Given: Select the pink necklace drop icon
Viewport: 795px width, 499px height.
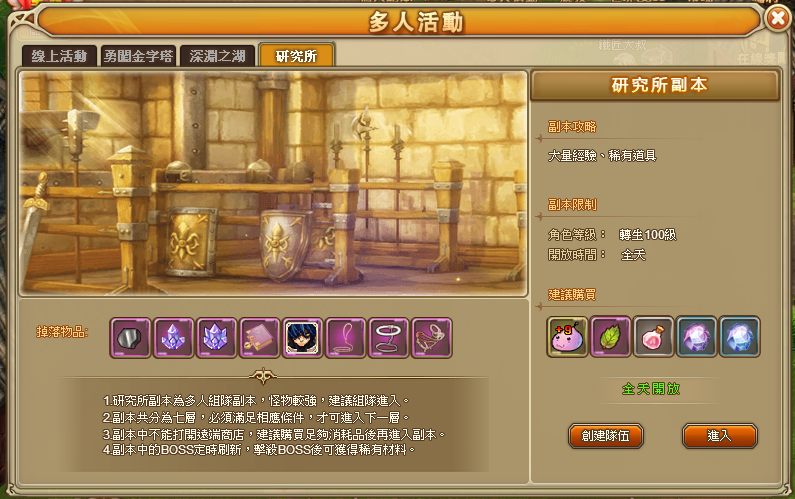Looking at the screenshot, I should (x=346, y=338).
